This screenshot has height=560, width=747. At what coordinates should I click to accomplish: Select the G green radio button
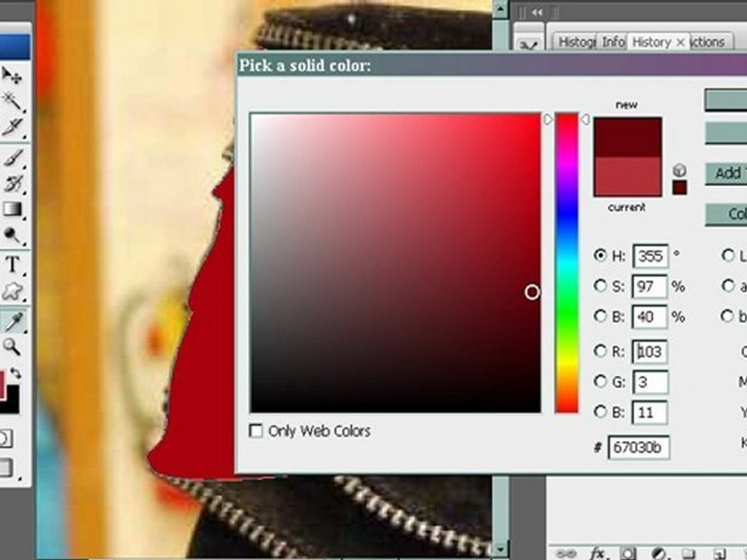600,381
